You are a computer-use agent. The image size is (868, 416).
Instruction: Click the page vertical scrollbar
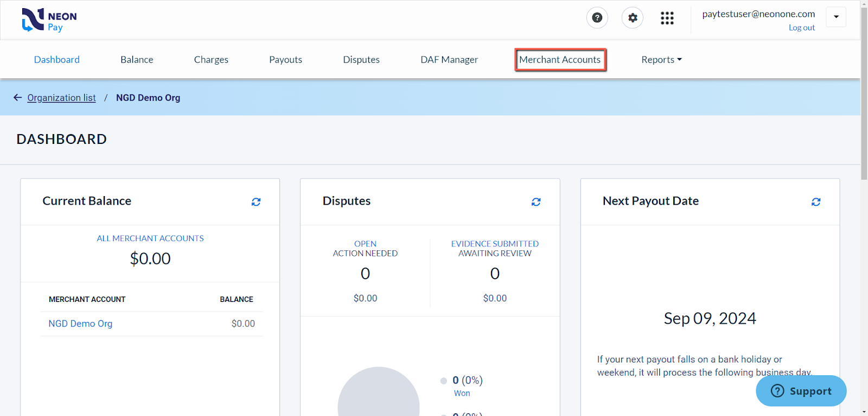(864, 94)
